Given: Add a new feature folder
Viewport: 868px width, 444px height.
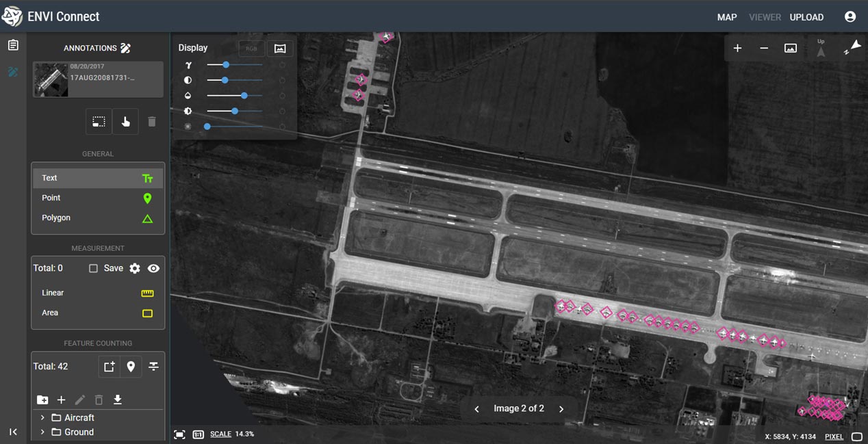Looking at the screenshot, I should pos(42,400).
